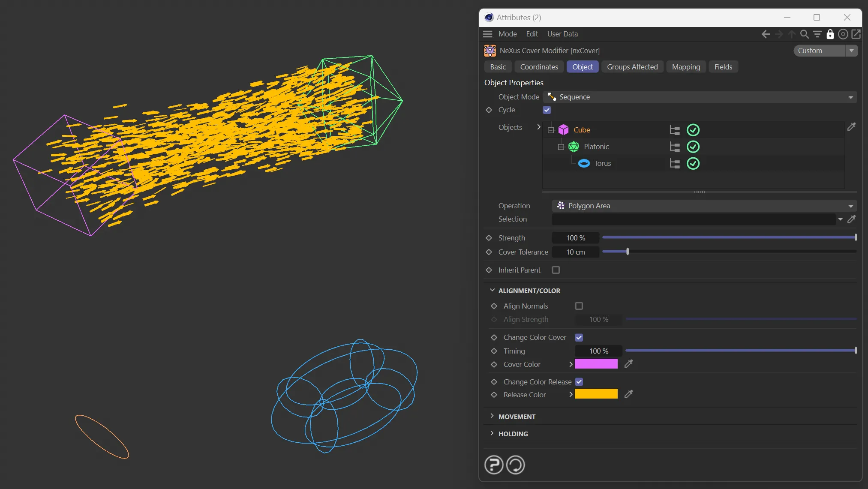
Task: Switch to the Groups Affected tab
Action: 632,67
